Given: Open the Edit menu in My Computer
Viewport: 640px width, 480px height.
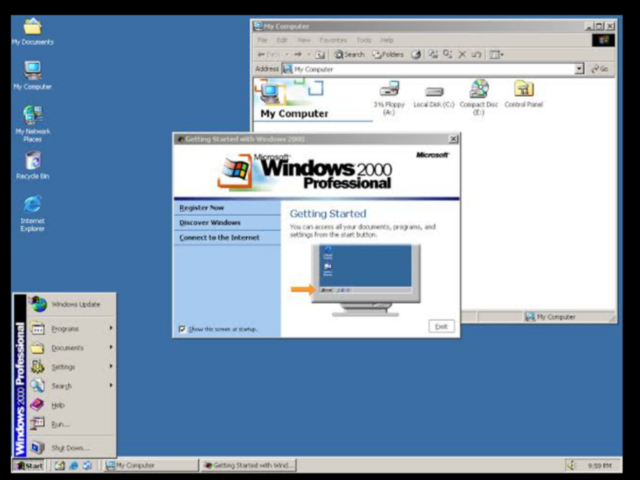Looking at the screenshot, I should 282,40.
